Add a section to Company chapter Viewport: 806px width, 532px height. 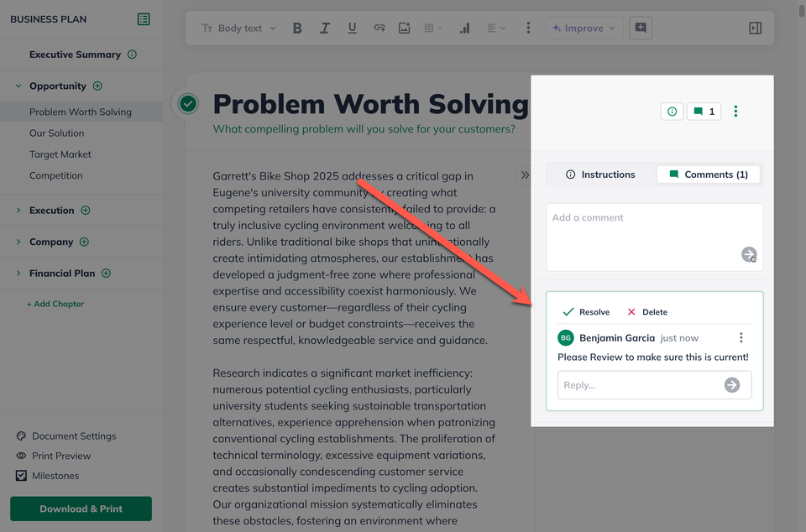84,242
